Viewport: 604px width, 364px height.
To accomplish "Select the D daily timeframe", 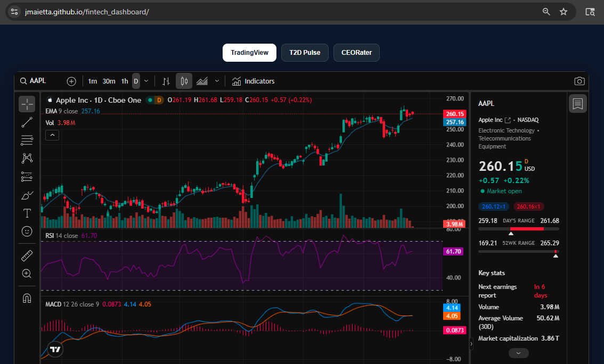I will (136, 81).
